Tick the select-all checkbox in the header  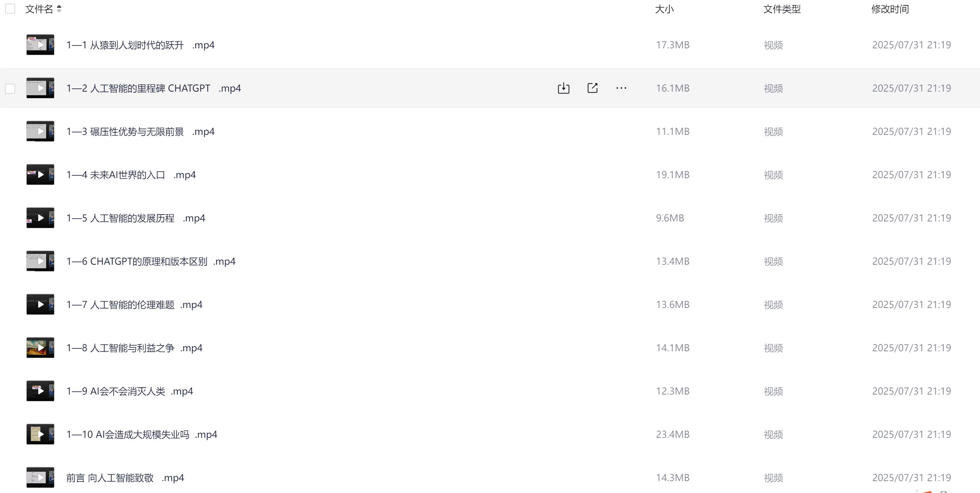click(x=10, y=9)
